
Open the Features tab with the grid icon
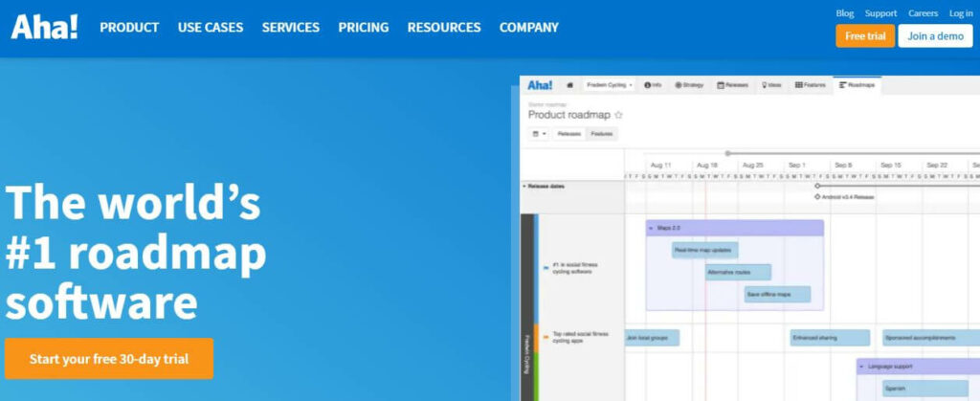(x=810, y=85)
